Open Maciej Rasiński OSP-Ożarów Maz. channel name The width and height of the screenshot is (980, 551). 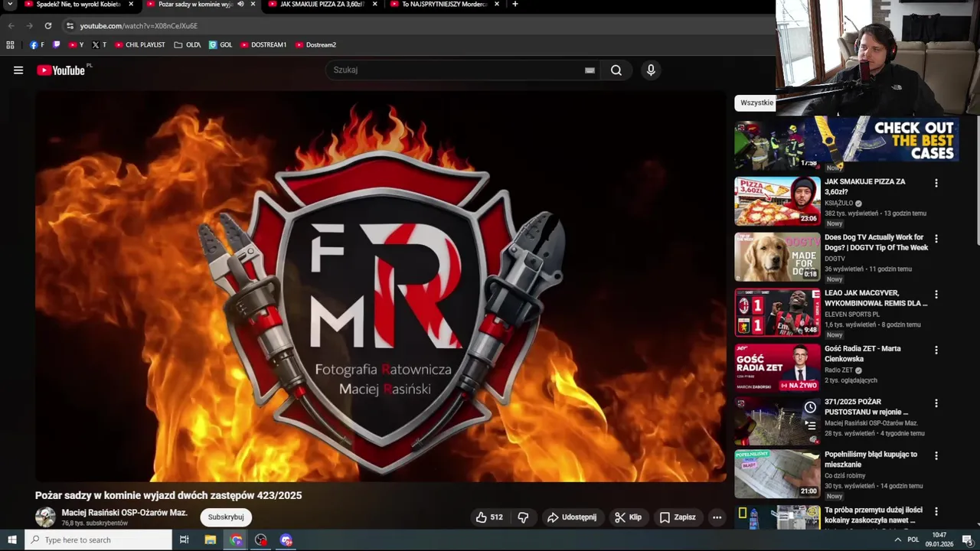click(124, 513)
